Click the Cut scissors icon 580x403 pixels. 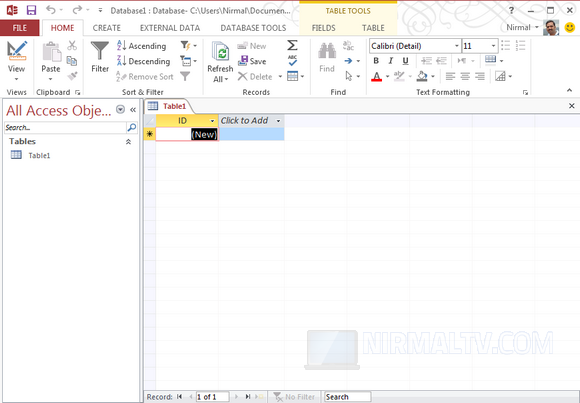pos(72,46)
